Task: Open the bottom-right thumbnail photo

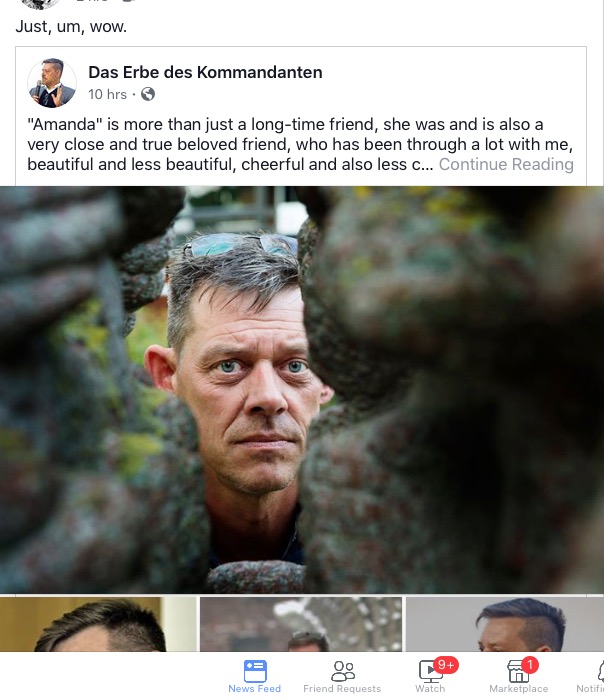Action: (505, 624)
